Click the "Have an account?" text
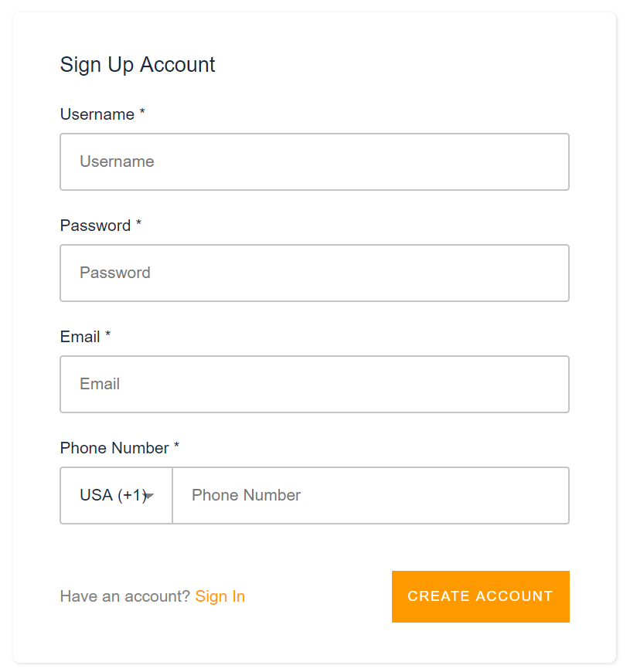 [124, 596]
